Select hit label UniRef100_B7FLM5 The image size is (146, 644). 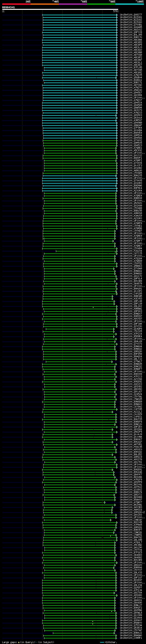131,67
